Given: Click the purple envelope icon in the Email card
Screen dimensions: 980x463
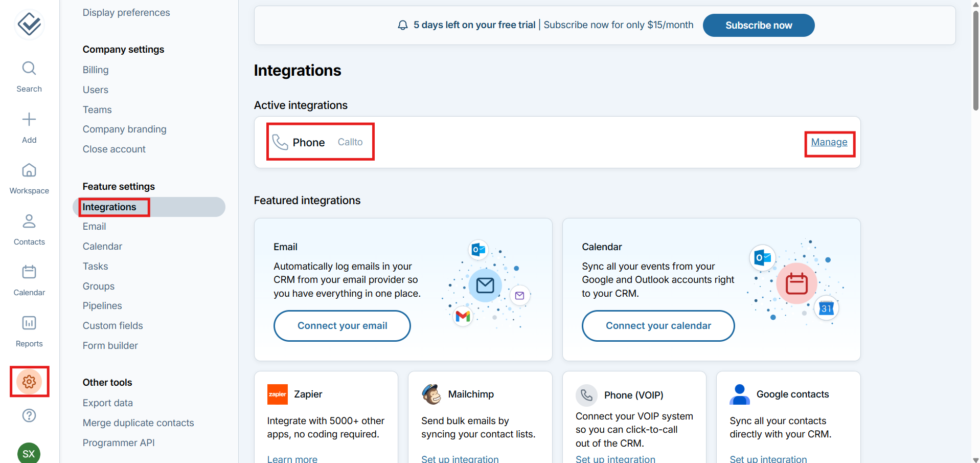Looking at the screenshot, I should pos(520,295).
